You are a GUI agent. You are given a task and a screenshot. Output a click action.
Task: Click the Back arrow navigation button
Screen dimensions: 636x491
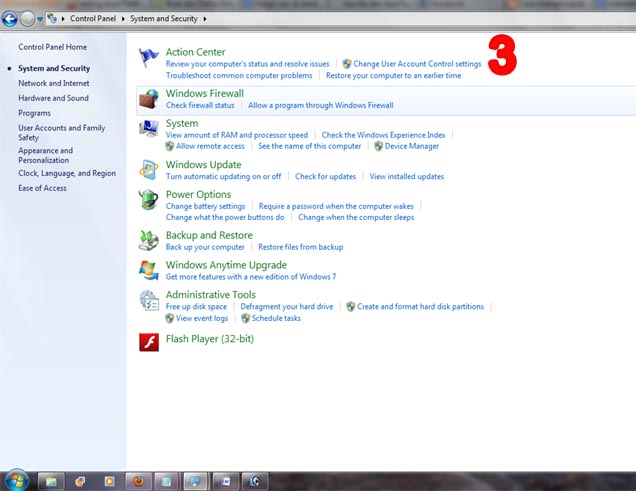10,19
